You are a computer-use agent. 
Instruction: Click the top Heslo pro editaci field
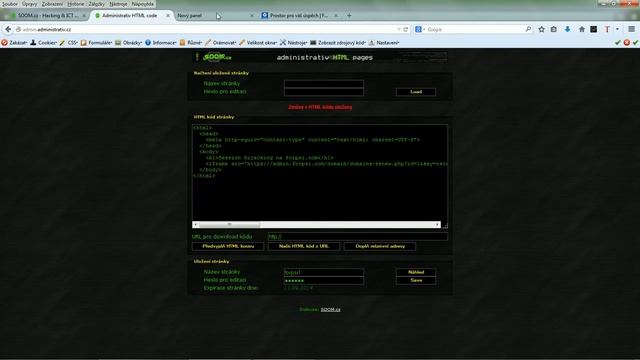click(x=324, y=92)
